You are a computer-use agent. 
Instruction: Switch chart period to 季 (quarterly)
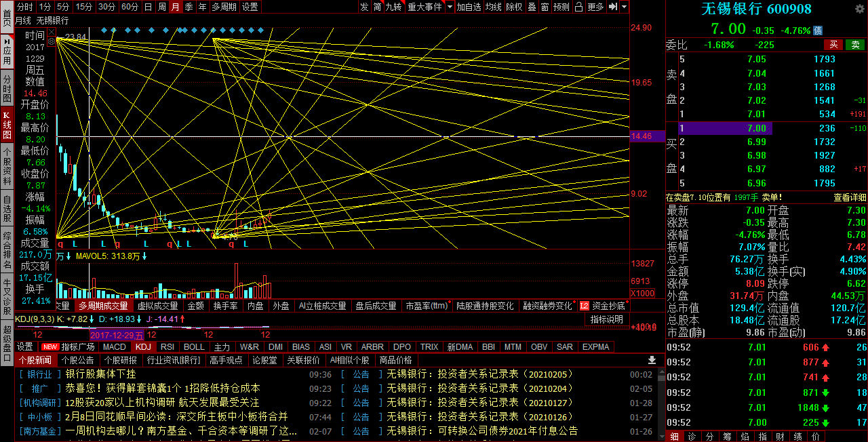[189, 7]
